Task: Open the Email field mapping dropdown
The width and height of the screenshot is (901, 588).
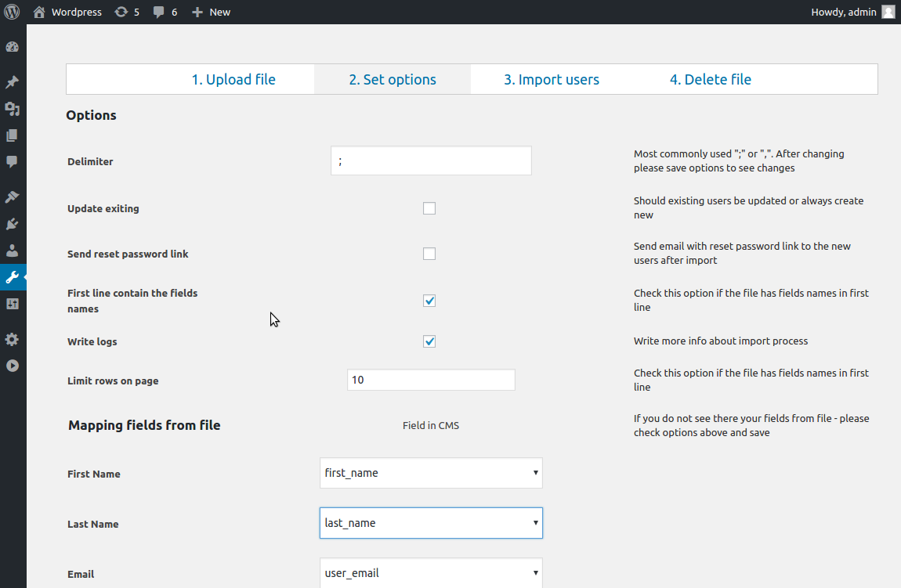Action: tap(431, 573)
